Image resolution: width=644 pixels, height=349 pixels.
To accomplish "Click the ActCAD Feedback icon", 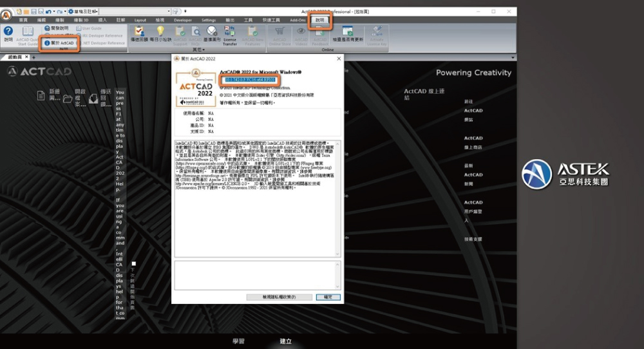I will tap(320, 35).
